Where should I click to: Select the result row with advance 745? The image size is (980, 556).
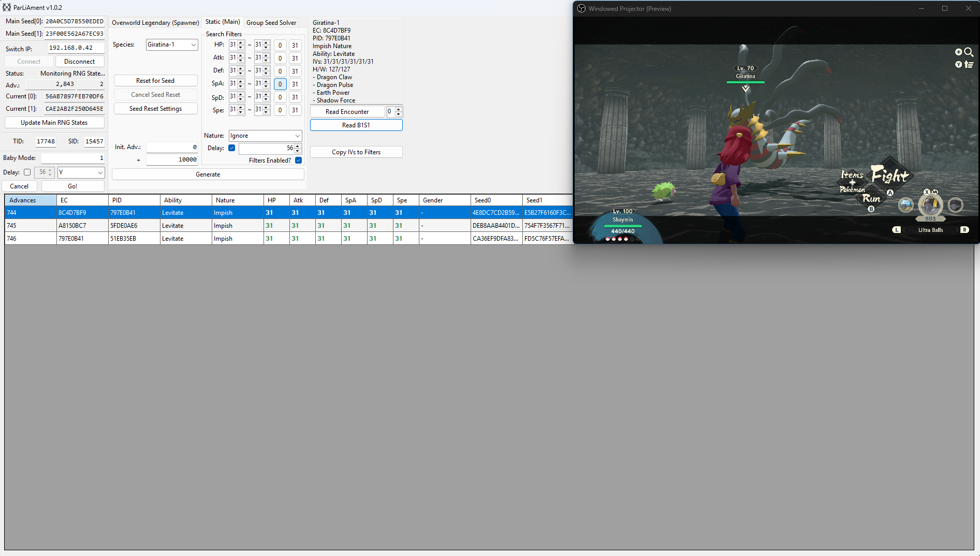click(288, 226)
